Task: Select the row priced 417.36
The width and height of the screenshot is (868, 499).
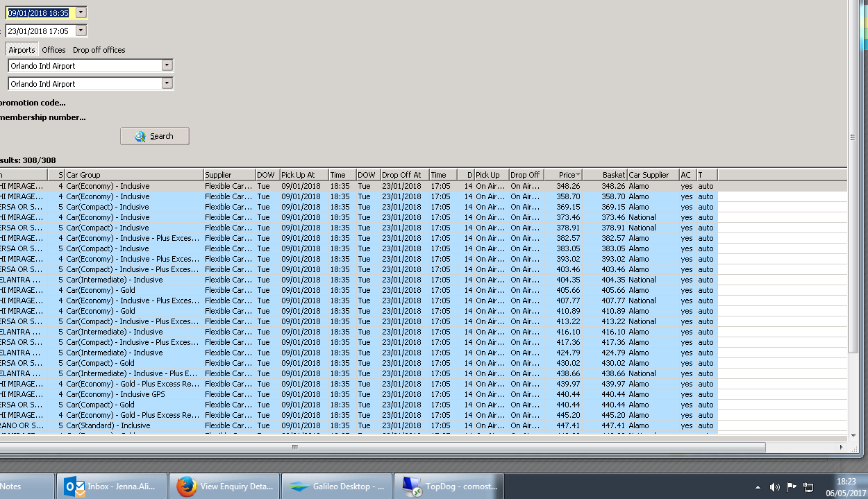Action: [x=358, y=342]
